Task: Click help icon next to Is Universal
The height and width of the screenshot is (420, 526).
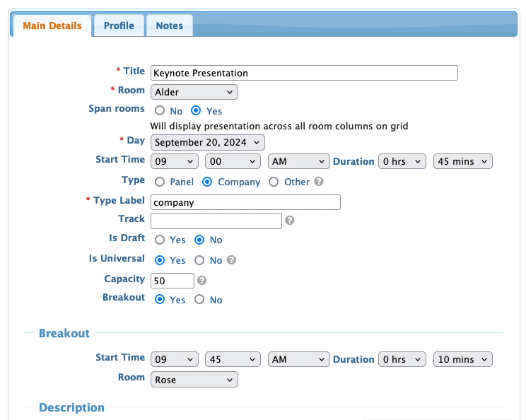Action: (231, 260)
